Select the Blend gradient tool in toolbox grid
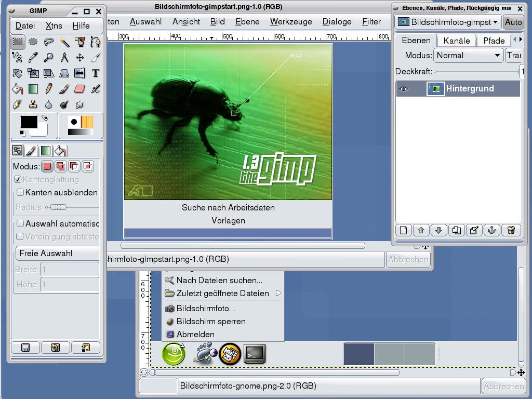532x399 pixels. click(x=33, y=89)
